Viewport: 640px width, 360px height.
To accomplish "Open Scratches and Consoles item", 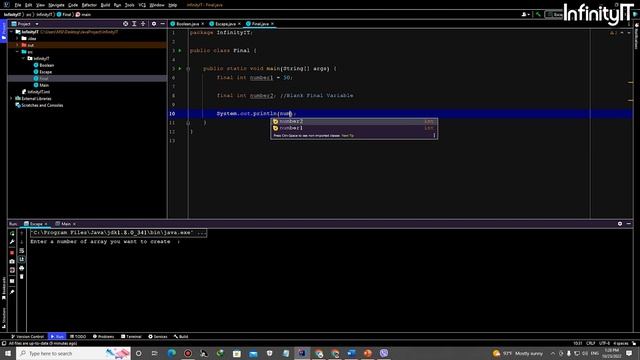I will tap(42, 105).
